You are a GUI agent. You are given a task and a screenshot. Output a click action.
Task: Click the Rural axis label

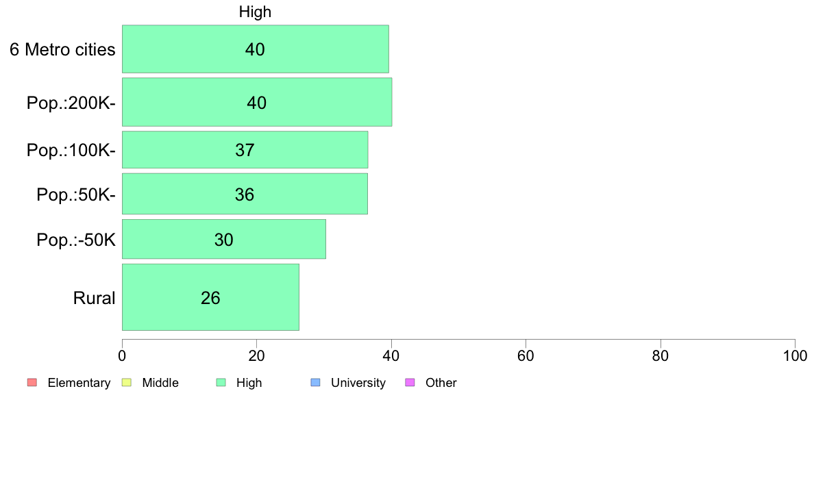tap(94, 298)
